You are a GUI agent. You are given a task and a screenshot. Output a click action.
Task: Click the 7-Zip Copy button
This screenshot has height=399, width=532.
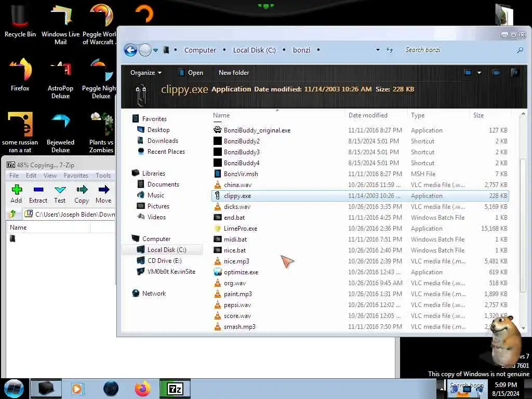82,194
